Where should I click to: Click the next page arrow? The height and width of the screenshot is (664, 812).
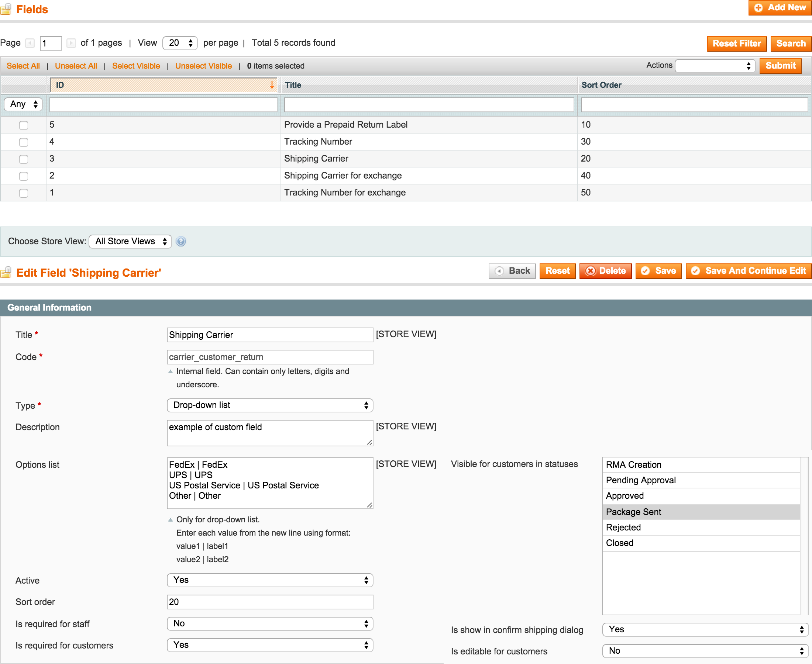[71, 43]
